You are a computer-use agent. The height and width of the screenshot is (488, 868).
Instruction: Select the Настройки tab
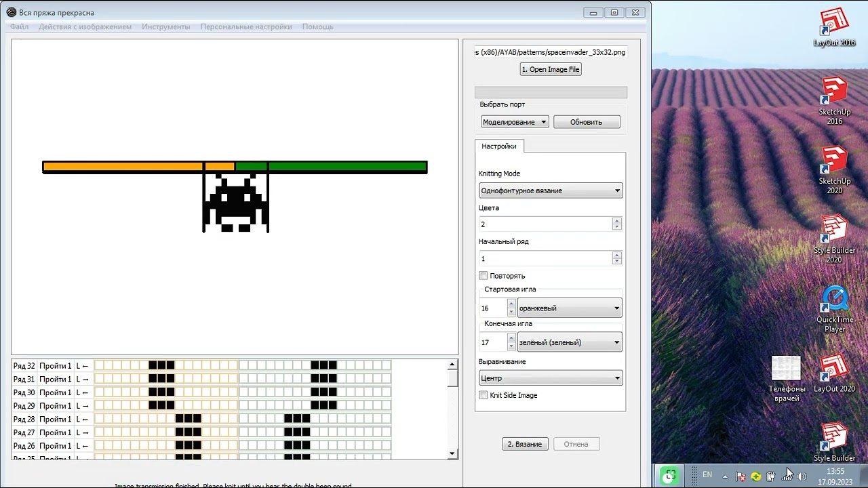pyautogui.click(x=498, y=146)
